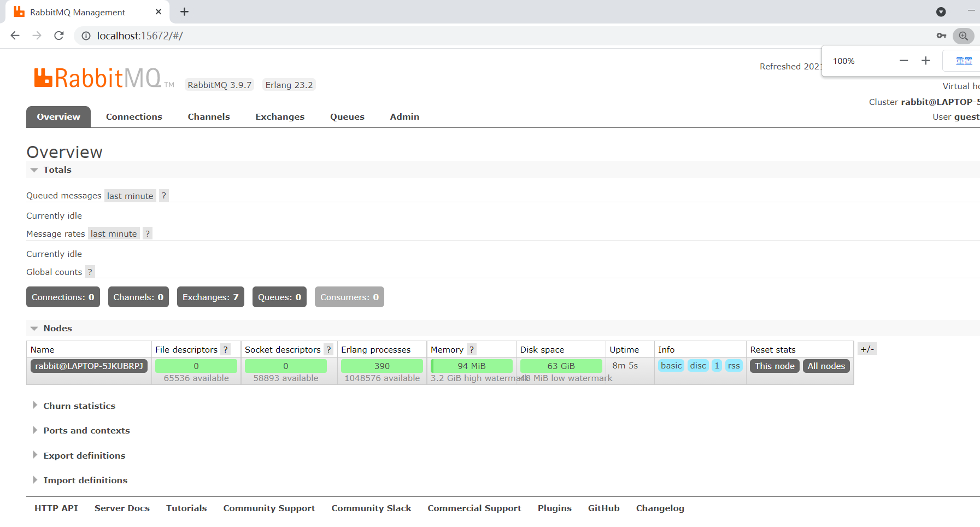Go to the Queues tab
Image resolution: width=980 pixels, height=527 pixels.
[x=347, y=116]
